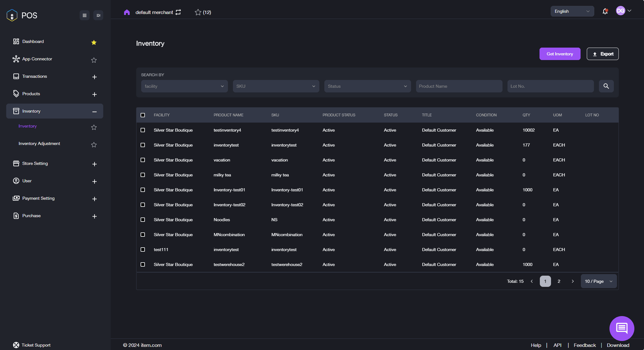Check the Noodles row checkbox

tap(143, 220)
